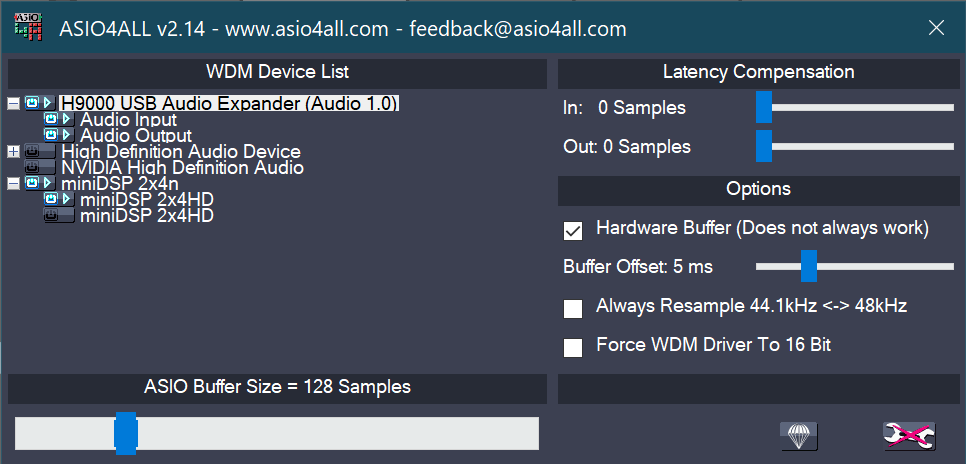The image size is (966, 464).
Task: Select the NVIDIA High Definition Audio entry
Action: (x=182, y=168)
